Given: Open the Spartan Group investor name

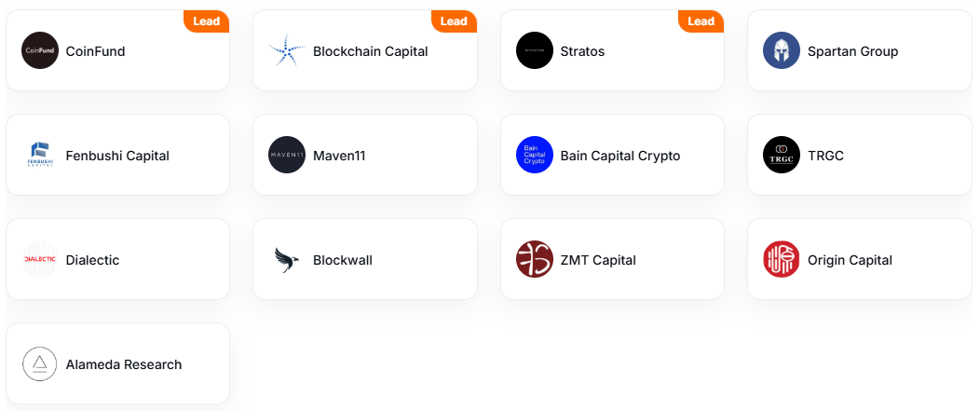Looking at the screenshot, I should (x=852, y=51).
